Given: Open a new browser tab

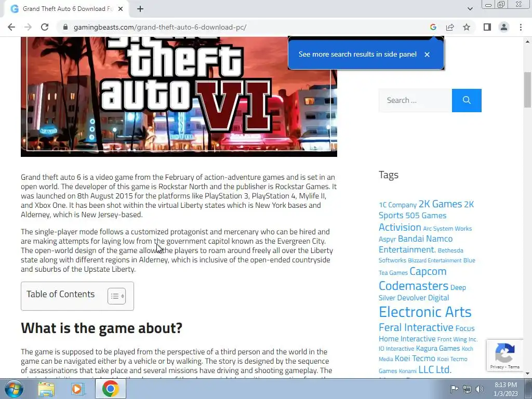Looking at the screenshot, I should click(140, 9).
